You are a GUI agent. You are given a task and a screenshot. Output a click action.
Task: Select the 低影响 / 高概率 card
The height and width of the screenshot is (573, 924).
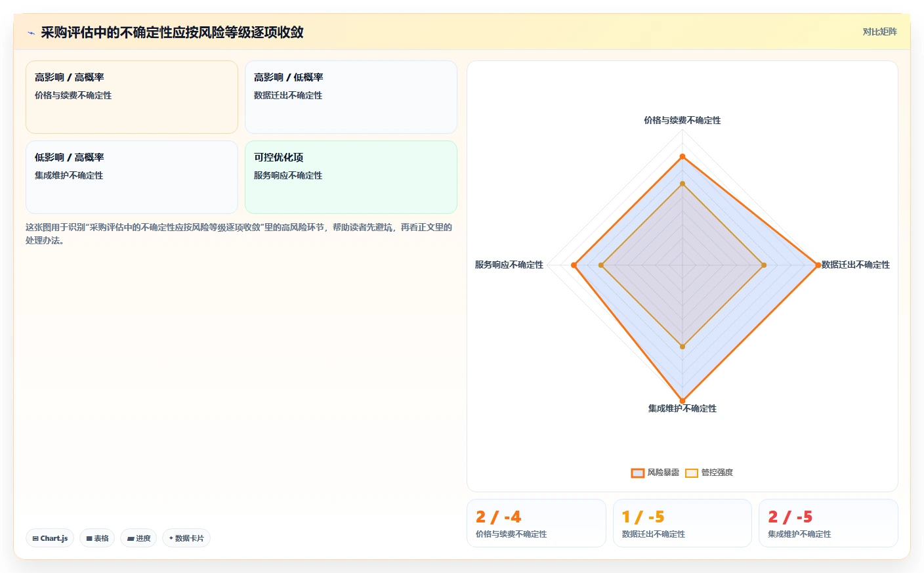coord(132,177)
